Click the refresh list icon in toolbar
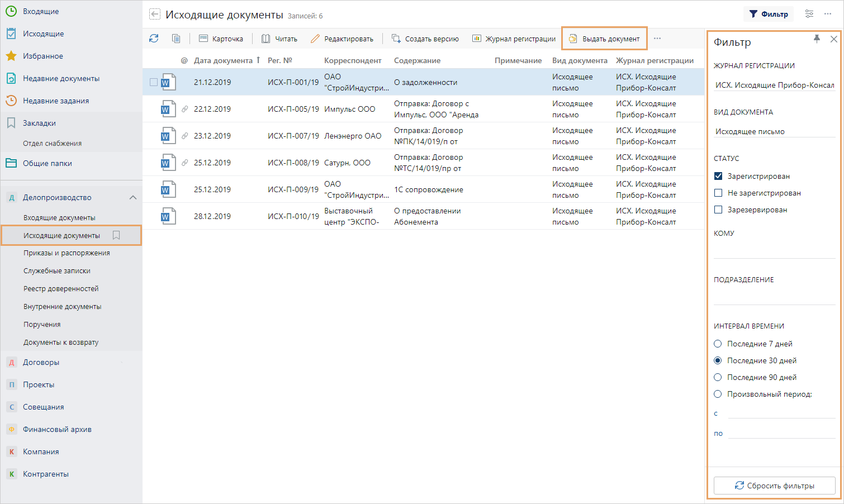This screenshot has width=844, height=504. tap(154, 39)
